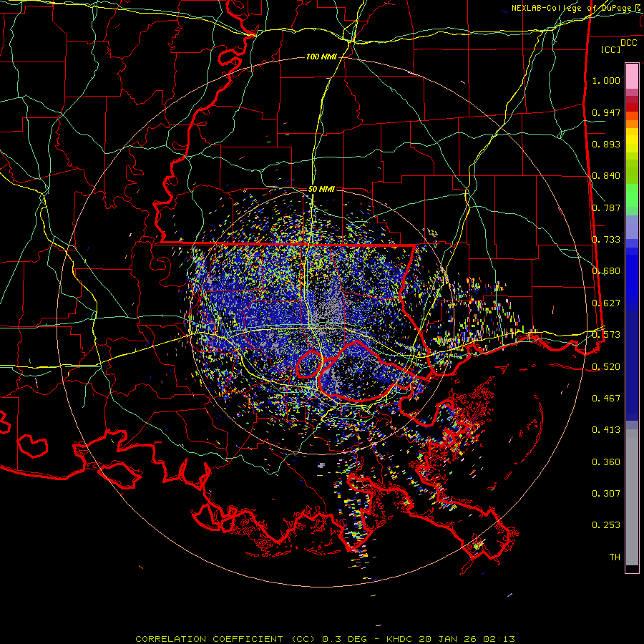This screenshot has height=644, width=644.
Task: Click the 0.627 legend value
Action: click(606, 303)
